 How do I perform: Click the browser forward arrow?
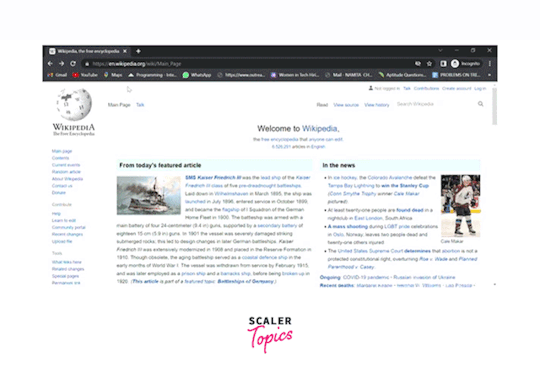pos(61,64)
